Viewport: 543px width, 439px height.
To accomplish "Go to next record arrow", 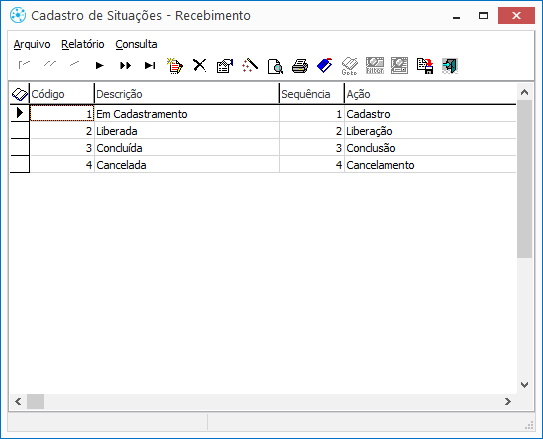I will [100, 65].
